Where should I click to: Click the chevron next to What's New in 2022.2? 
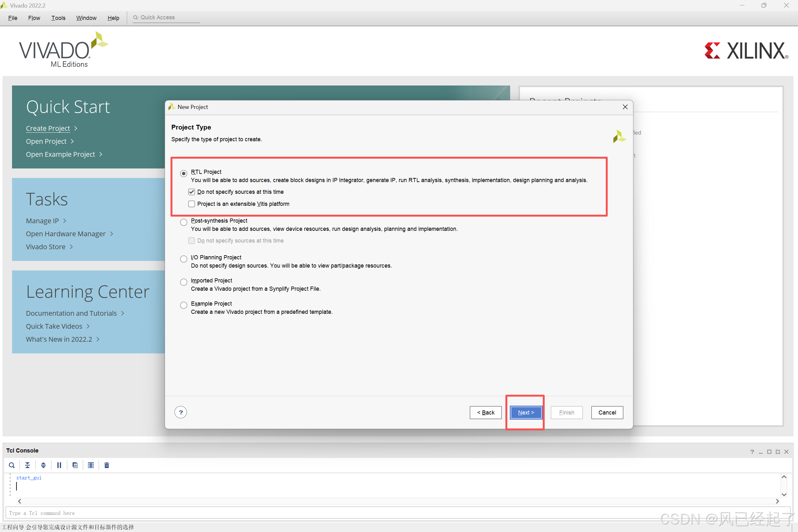98,339
